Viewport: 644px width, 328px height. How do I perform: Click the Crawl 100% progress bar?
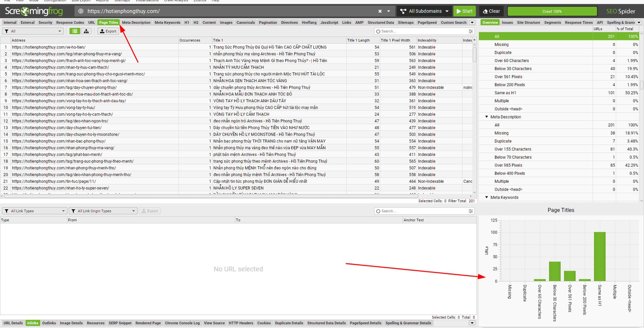point(552,11)
